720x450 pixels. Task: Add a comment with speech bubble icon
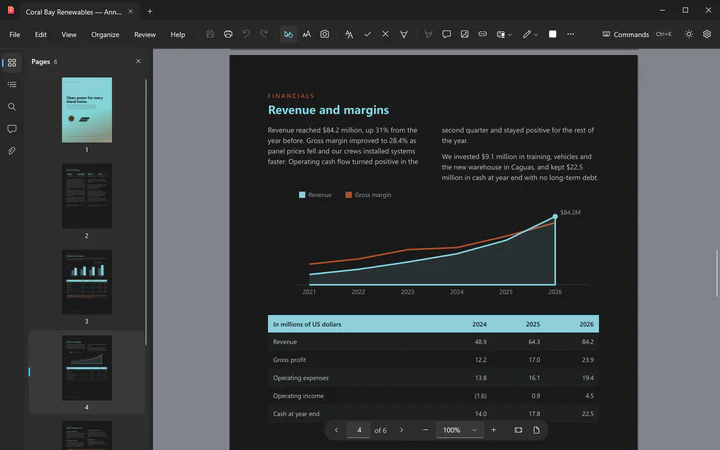[x=446, y=34]
